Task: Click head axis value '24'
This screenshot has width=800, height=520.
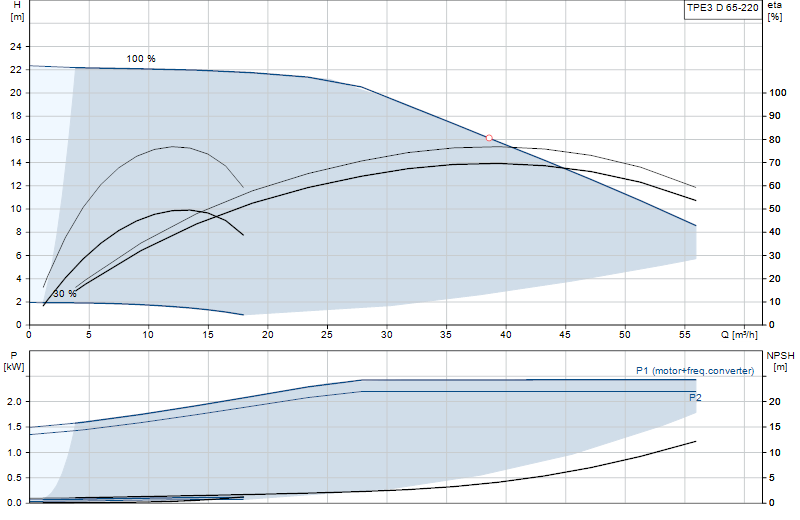Action: tap(16, 46)
